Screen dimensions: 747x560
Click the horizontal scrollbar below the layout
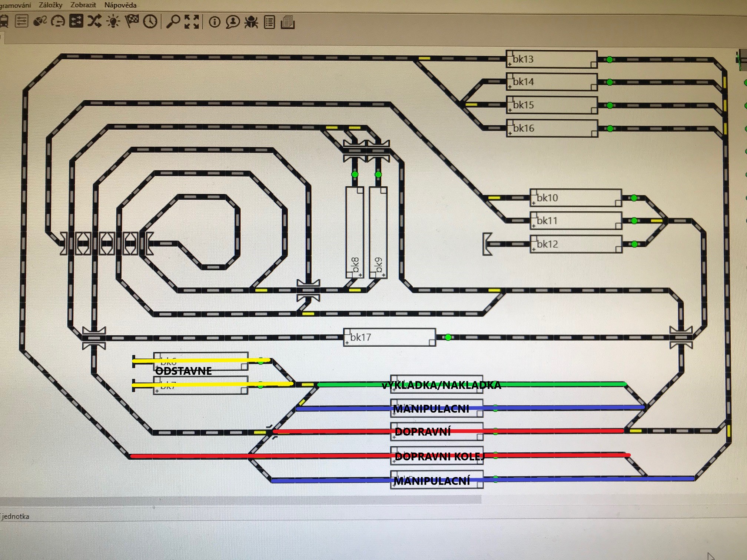241,500
